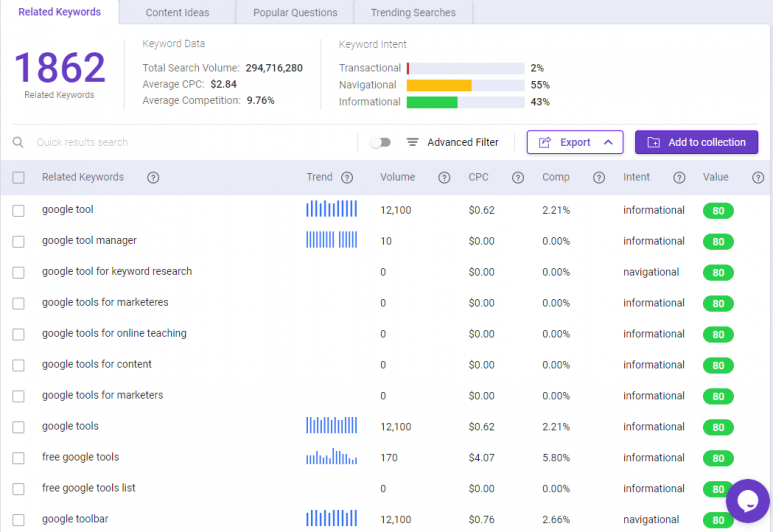This screenshot has width=773, height=532.
Task: Select the google tool row checkbox
Action: pos(18,211)
